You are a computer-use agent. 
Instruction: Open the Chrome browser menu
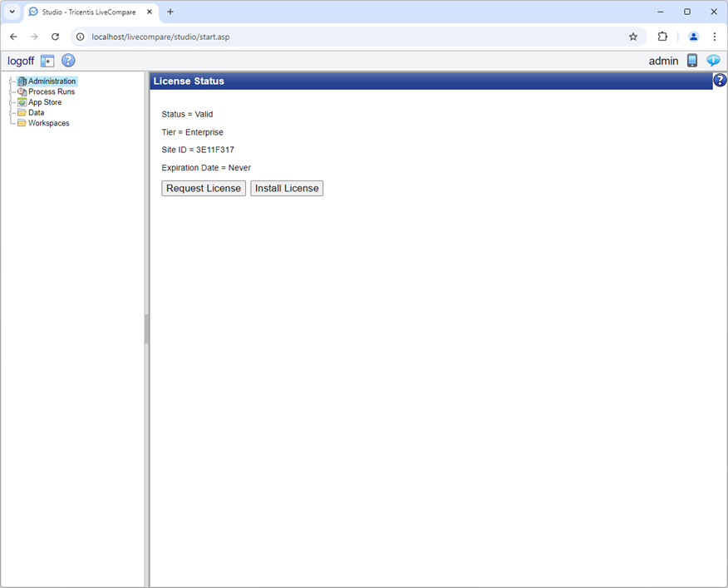pyautogui.click(x=716, y=37)
